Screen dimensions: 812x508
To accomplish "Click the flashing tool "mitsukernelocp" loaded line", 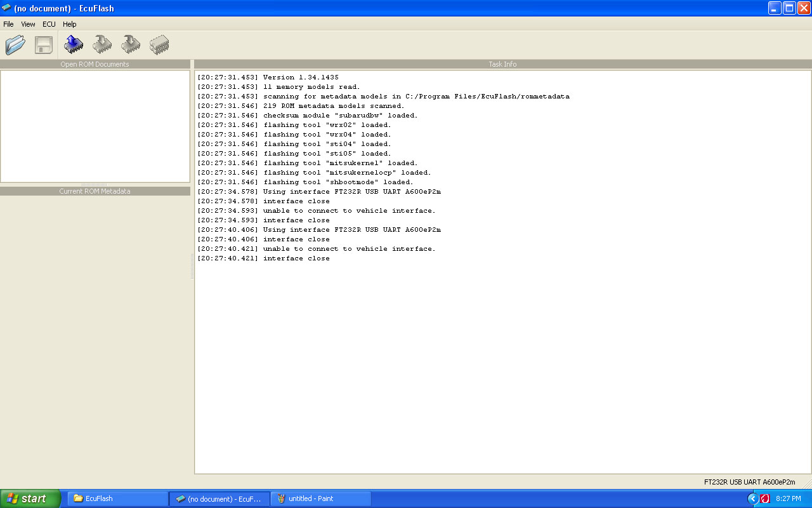I will pos(314,173).
